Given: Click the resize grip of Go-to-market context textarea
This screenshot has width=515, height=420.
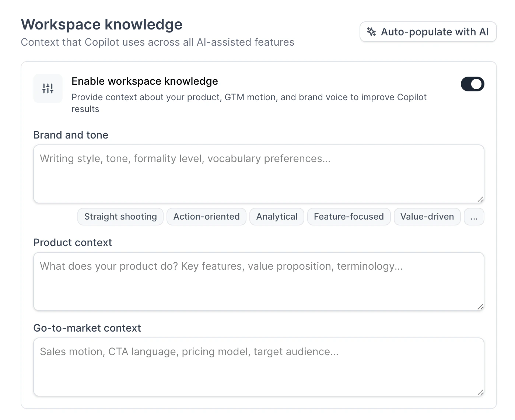Looking at the screenshot, I should pos(480,393).
